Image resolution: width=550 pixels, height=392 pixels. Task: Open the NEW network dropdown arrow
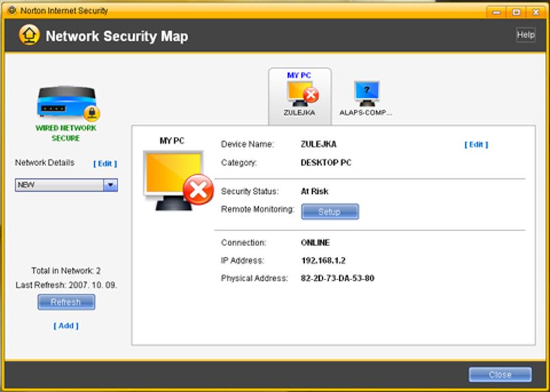coord(111,185)
